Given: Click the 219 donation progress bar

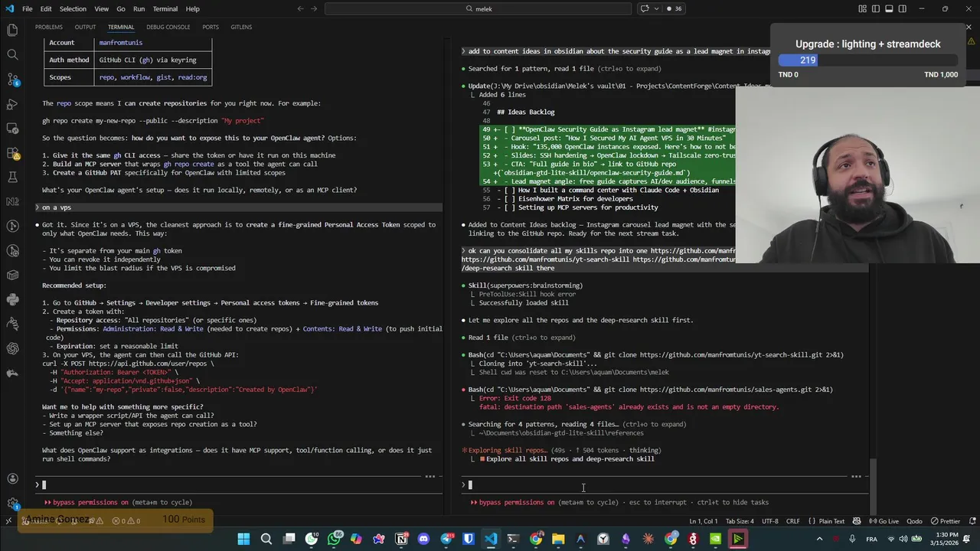Looking at the screenshot, I should coord(868,60).
